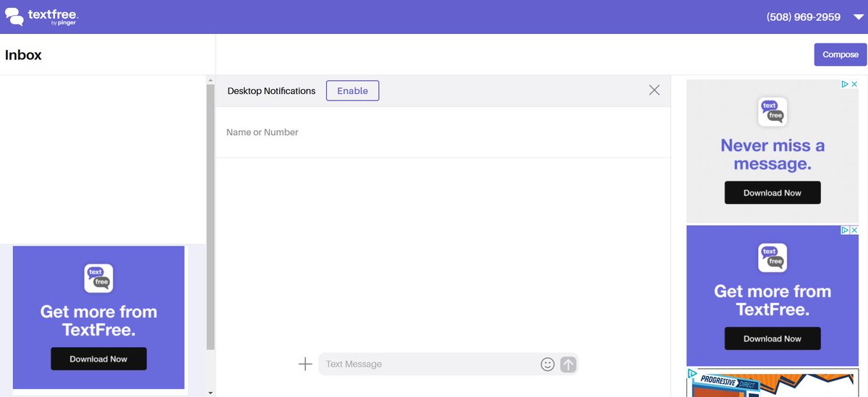The image size is (868, 397).
Task: Download Now in the inbox sidebar ad
Action: click(x=98, y=359)
